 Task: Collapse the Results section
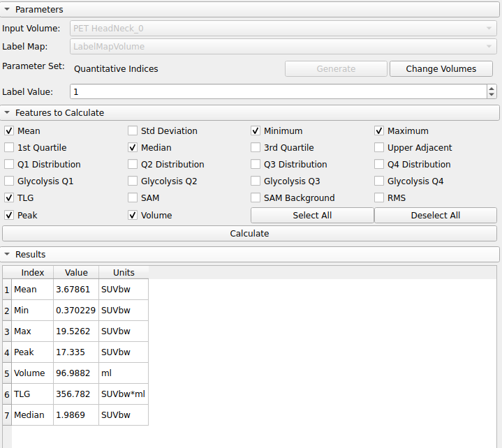click(7, 255)
